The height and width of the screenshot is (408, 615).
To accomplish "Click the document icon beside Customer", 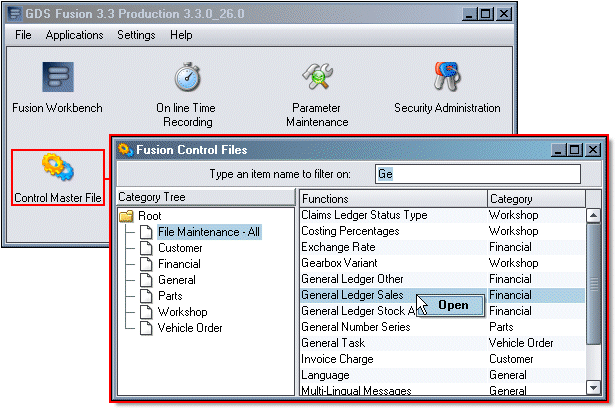I will [x=146, y=248].
